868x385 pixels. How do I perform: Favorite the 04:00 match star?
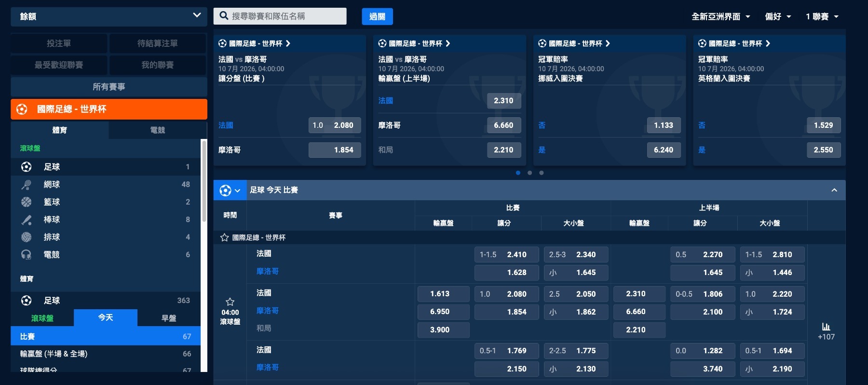click(230, 302)
